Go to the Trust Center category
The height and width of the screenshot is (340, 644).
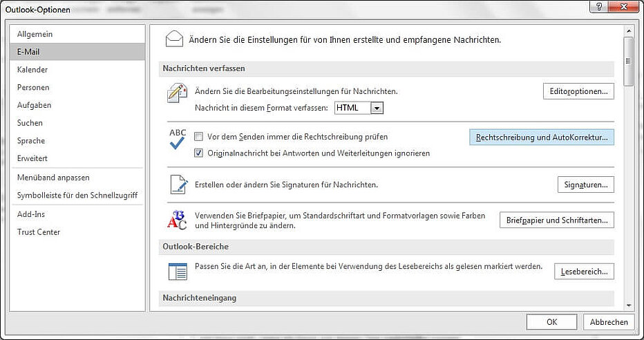(77, 232)
